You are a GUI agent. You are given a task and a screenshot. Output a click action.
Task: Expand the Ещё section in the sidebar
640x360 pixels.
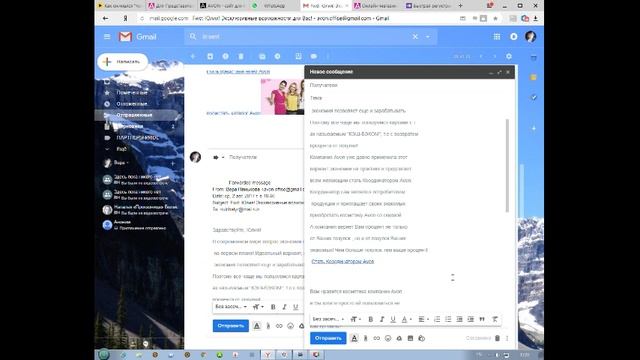(121, 149)
